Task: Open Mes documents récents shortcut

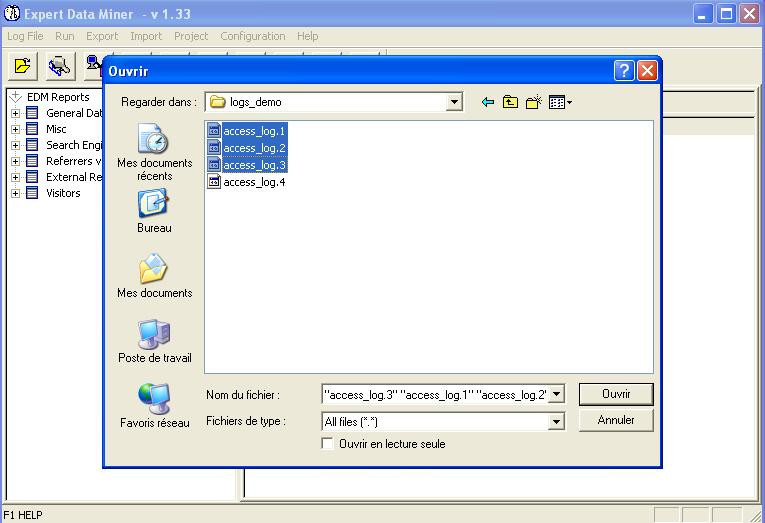Action: coord(154,152)
